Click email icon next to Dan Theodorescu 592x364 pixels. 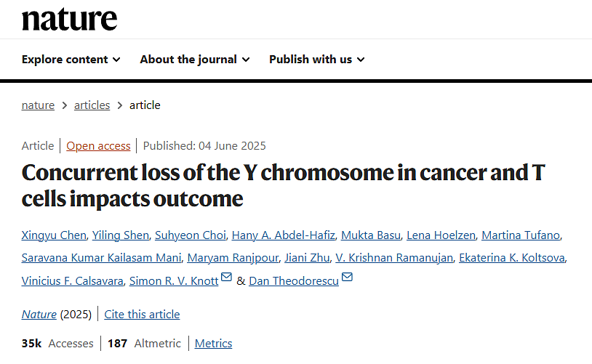347,278
